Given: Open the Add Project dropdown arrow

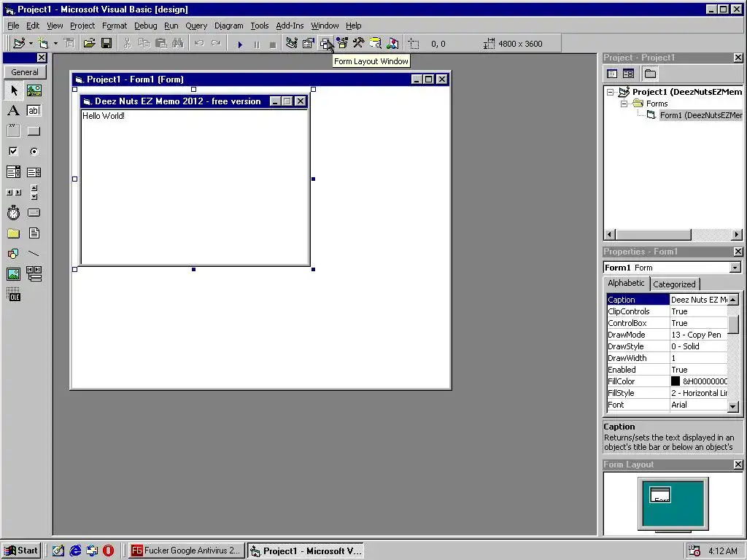Looking at the screenshot, I should click(x=31, y=43).
